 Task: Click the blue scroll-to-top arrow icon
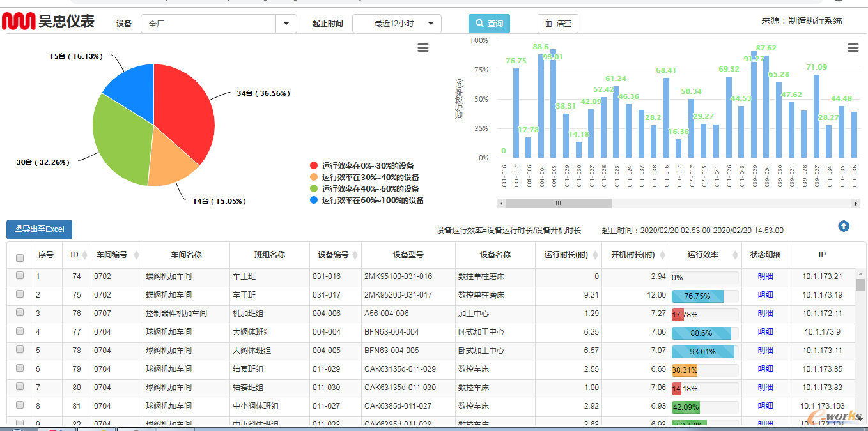(844, 226)
